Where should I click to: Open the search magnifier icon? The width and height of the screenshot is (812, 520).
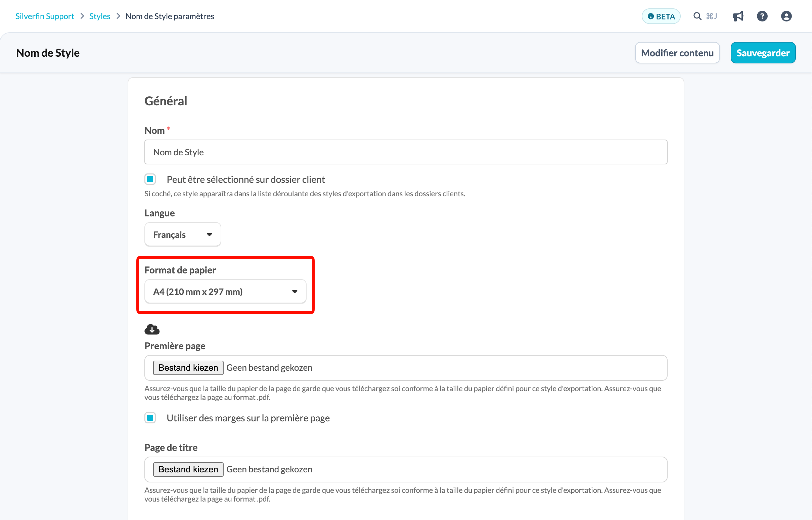(697, 16)
